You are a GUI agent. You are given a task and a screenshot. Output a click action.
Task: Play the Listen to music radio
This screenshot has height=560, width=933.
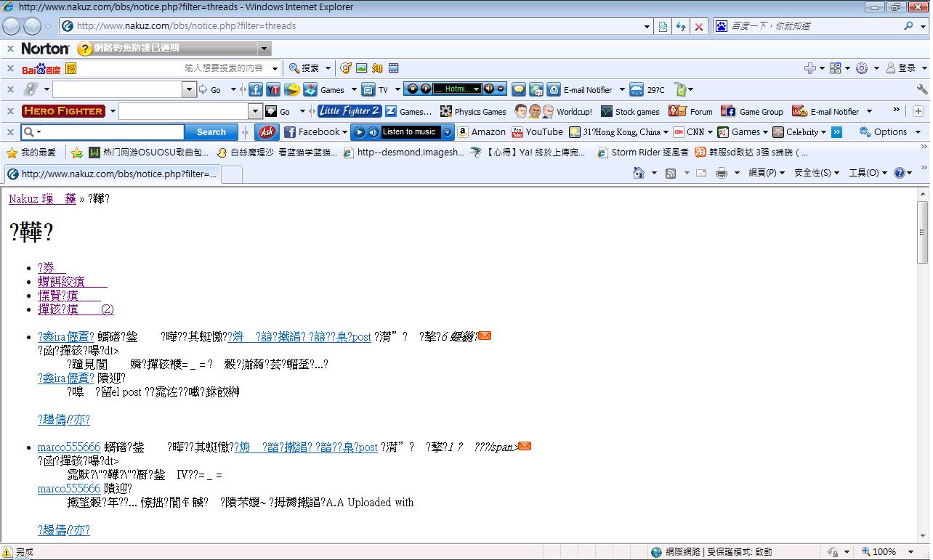pos(359,132)
